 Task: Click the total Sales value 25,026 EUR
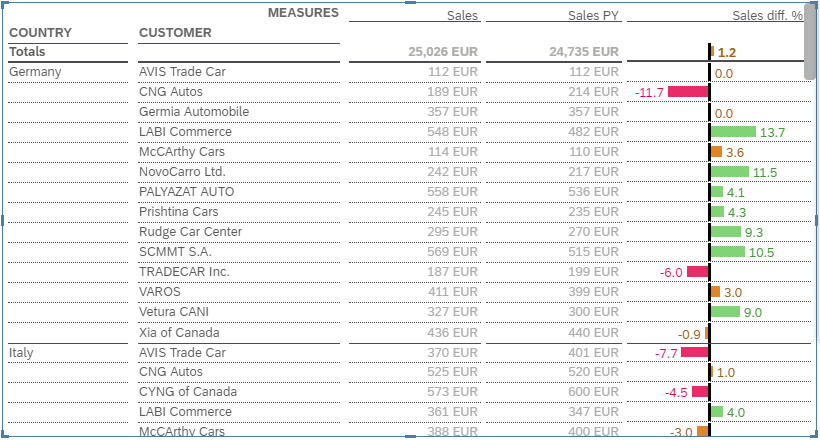coord(443,52)
